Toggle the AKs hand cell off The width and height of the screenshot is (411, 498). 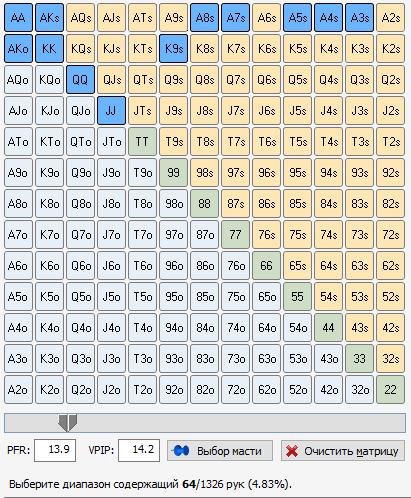[49, 18]
